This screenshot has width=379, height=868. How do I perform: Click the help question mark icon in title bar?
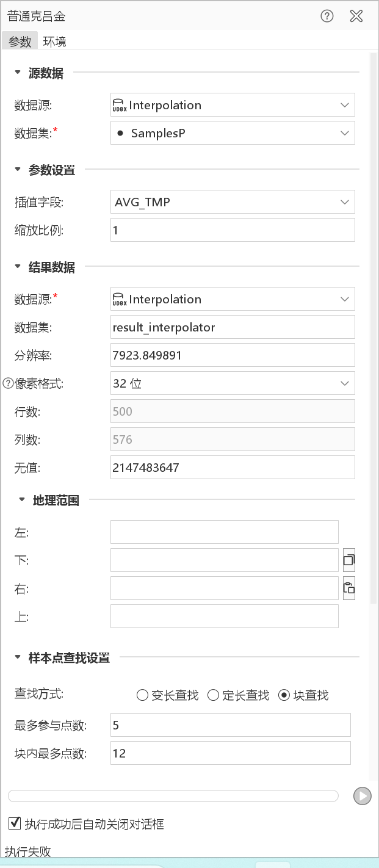[327, 16]
